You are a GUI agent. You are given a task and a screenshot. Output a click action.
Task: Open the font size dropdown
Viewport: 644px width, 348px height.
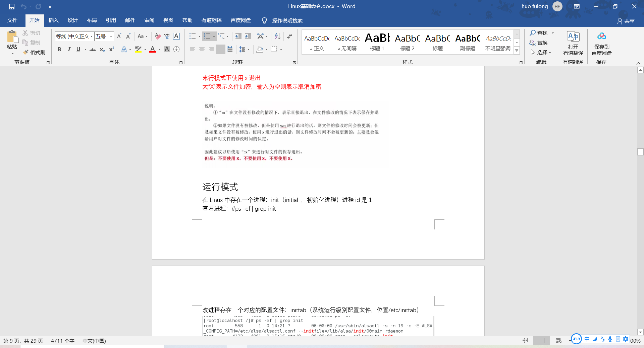click(110, 36)
